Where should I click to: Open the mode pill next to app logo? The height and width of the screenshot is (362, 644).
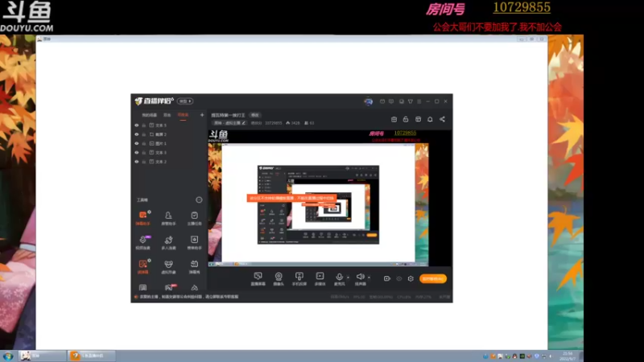coord(185,101)
